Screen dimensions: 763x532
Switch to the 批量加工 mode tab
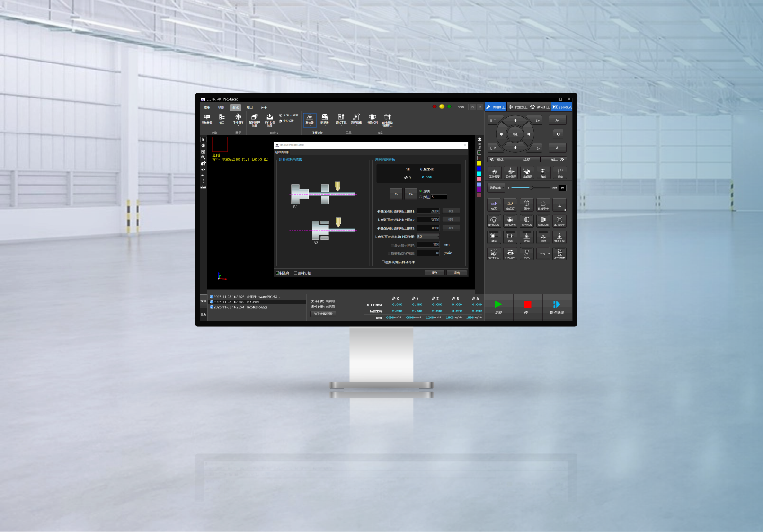(x=518, y=107)
